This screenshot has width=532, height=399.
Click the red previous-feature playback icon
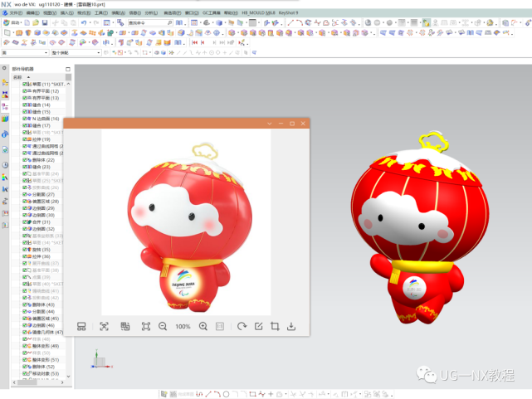coord(203,42)
